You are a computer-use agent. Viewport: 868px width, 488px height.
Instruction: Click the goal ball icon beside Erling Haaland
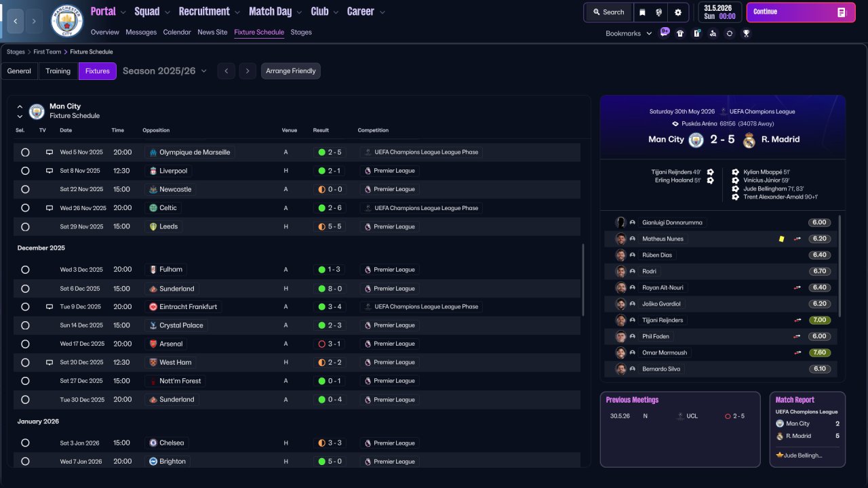click(710, 181)
